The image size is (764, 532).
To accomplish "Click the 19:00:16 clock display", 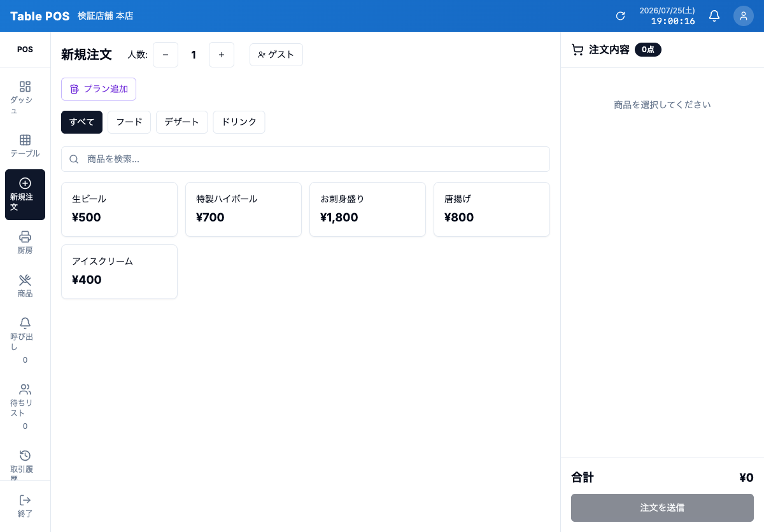I will tap(673, 21).
